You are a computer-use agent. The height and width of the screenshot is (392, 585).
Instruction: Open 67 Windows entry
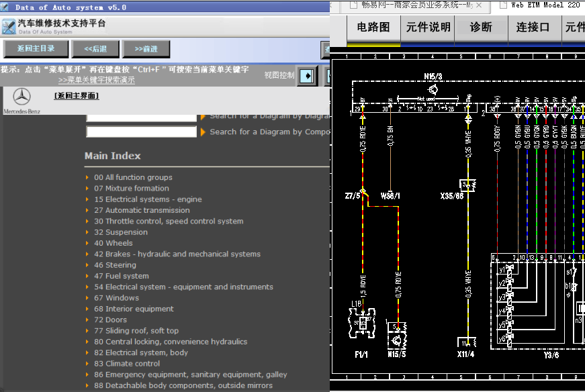(116, 298)
